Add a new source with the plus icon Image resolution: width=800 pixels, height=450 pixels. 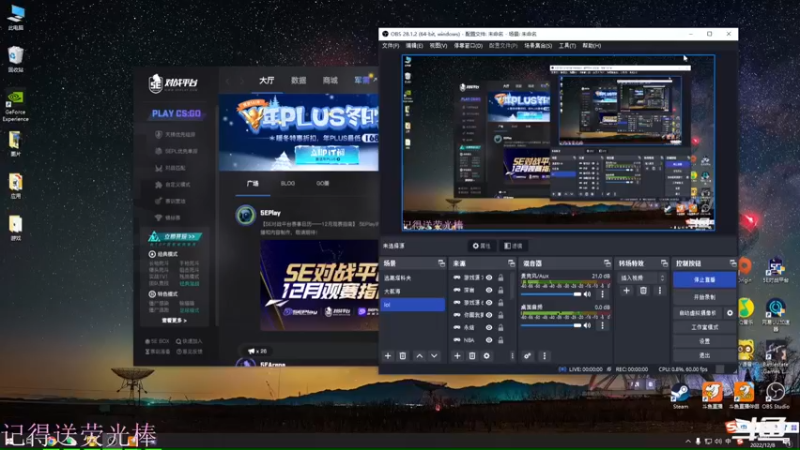pos(457,356)
